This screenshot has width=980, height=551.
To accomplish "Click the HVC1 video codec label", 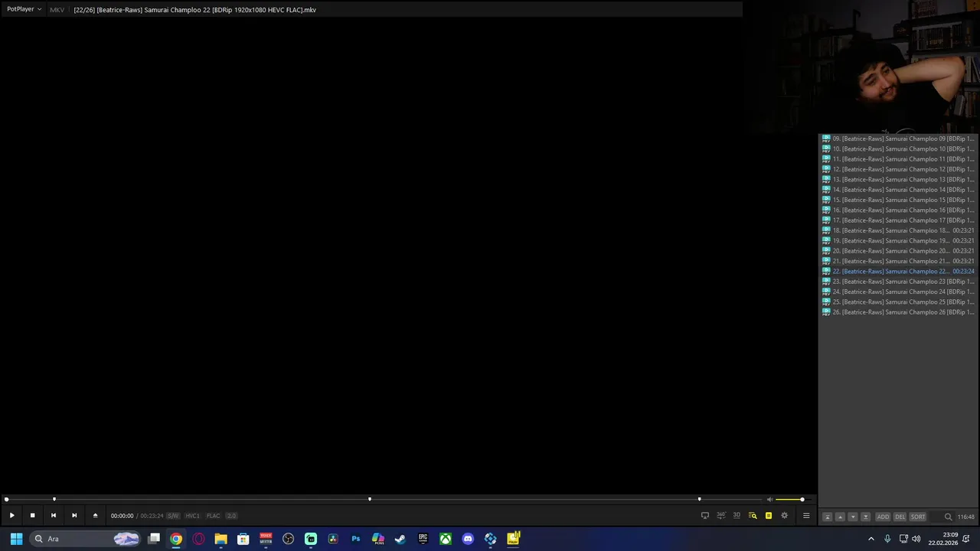I will click(x=192, y=516).
